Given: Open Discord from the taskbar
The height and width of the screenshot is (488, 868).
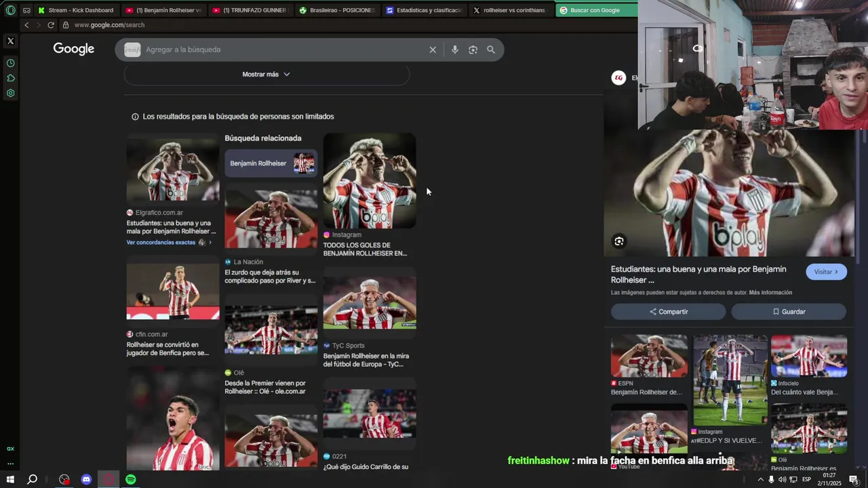Looking at the screenshot, I should point(86,480).
